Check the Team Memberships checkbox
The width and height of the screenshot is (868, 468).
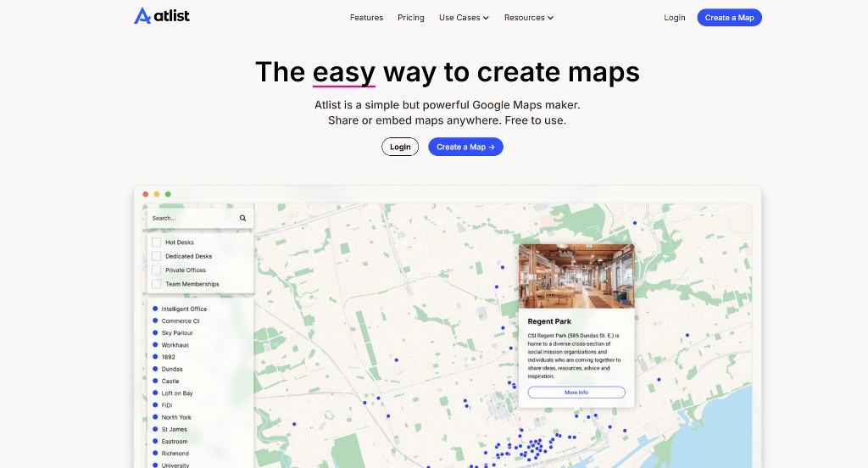[157, 283]
